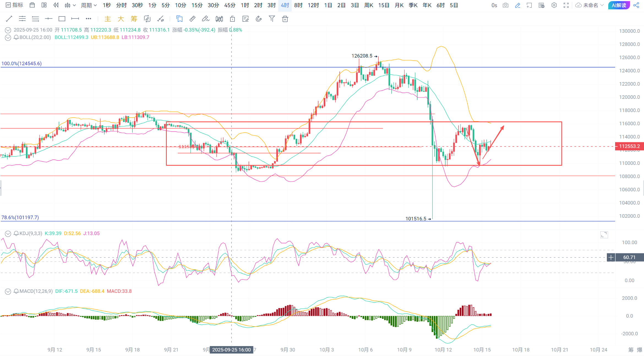The image size is (644, 356).
Task: Select the rectangle drawing tool
Action: (62, 19)
